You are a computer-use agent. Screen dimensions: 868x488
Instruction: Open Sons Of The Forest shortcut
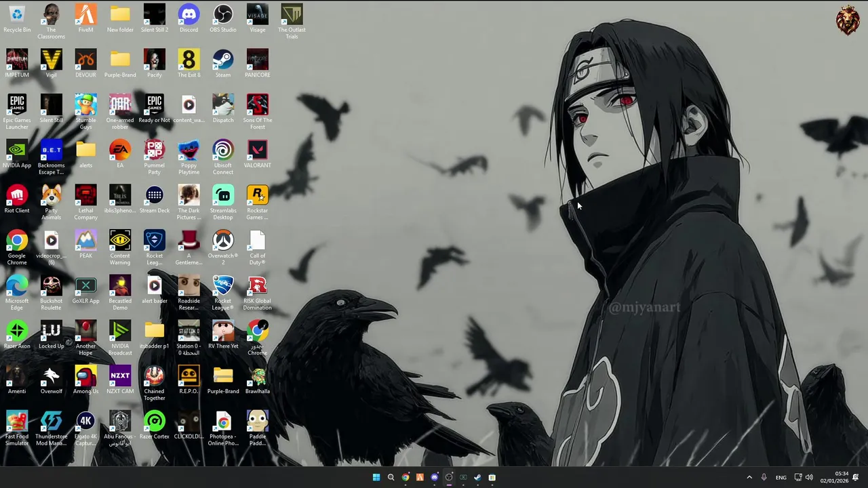[x=258, y=112]
